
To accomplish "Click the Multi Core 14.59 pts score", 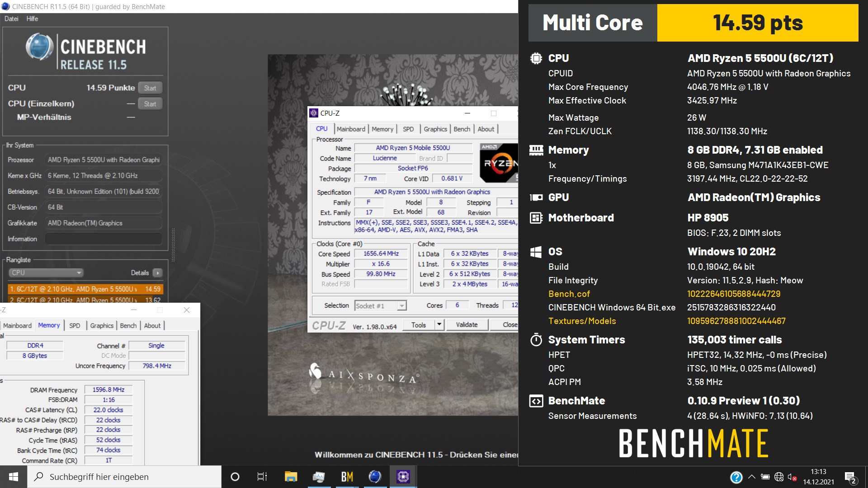I will 757,23.
